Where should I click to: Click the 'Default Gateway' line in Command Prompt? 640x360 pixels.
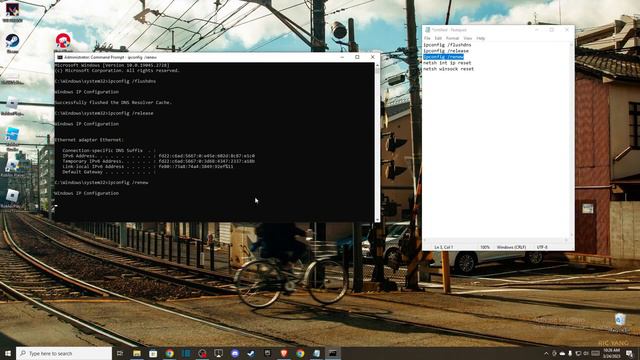pyautogui.click(x=109, y=172)
